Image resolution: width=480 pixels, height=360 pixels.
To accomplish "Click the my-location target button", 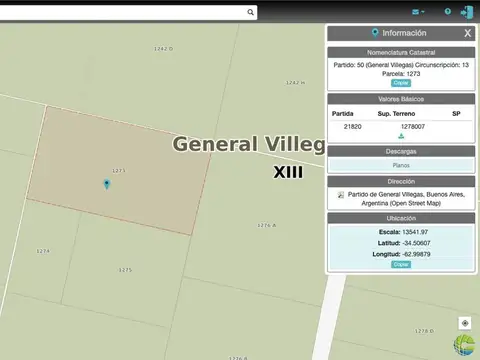I will point(465,323).
